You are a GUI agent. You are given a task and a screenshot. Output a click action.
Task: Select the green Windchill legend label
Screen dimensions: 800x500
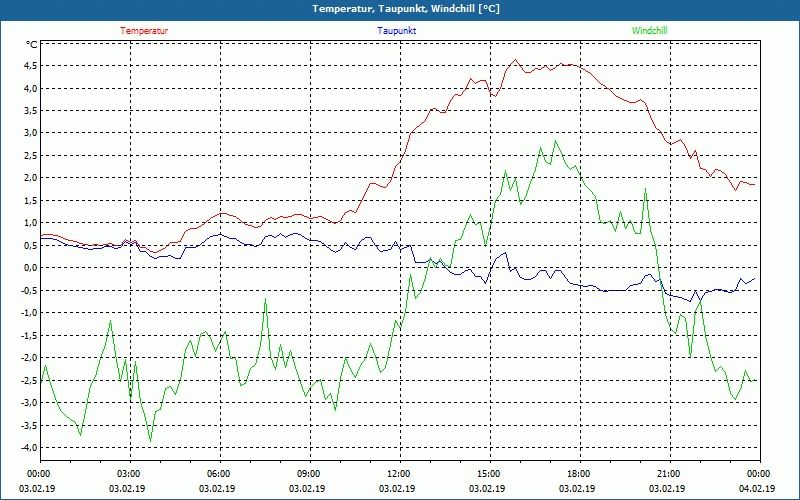click(649, 31)
